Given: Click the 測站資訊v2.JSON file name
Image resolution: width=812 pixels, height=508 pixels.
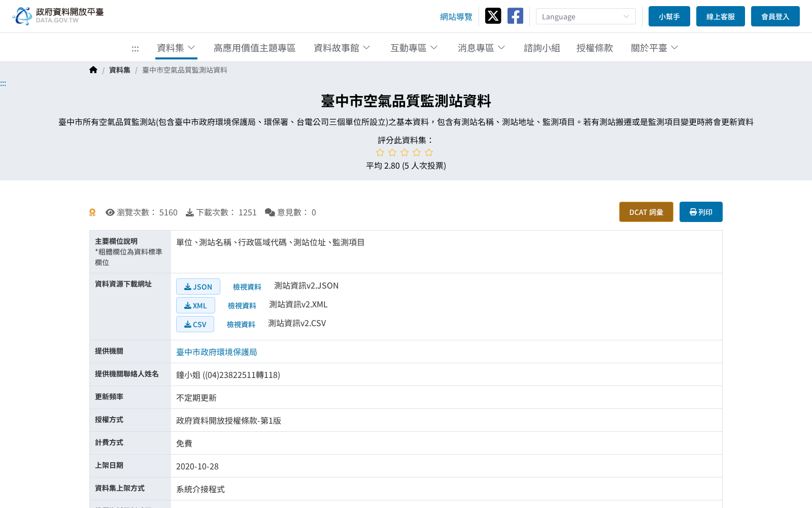Looking at the screenshot, I should click(x=306, y=285).
